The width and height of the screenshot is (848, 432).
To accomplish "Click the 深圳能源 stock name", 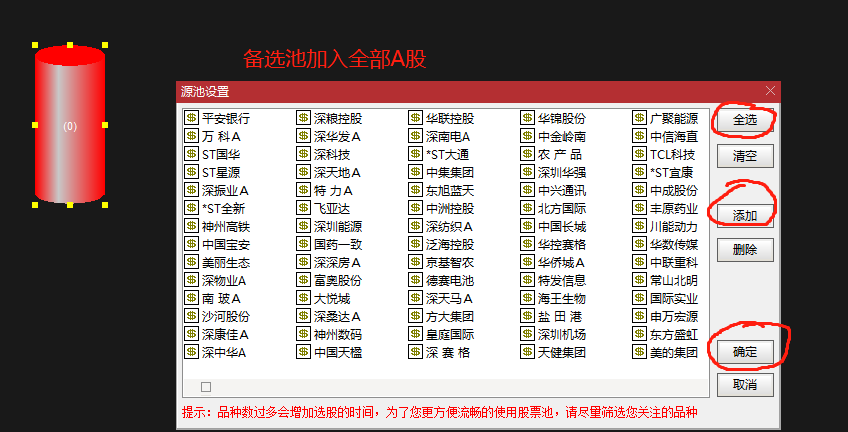I will (338, 227).
